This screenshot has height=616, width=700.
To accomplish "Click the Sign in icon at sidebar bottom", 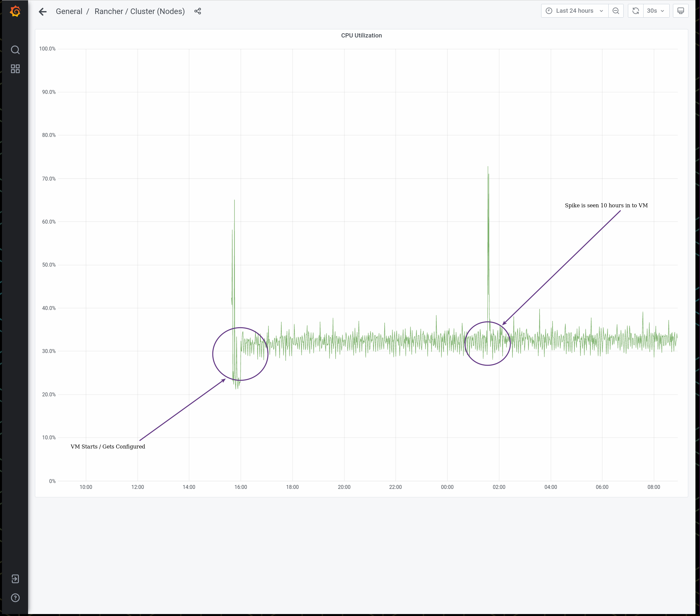I will pos(15,579).
